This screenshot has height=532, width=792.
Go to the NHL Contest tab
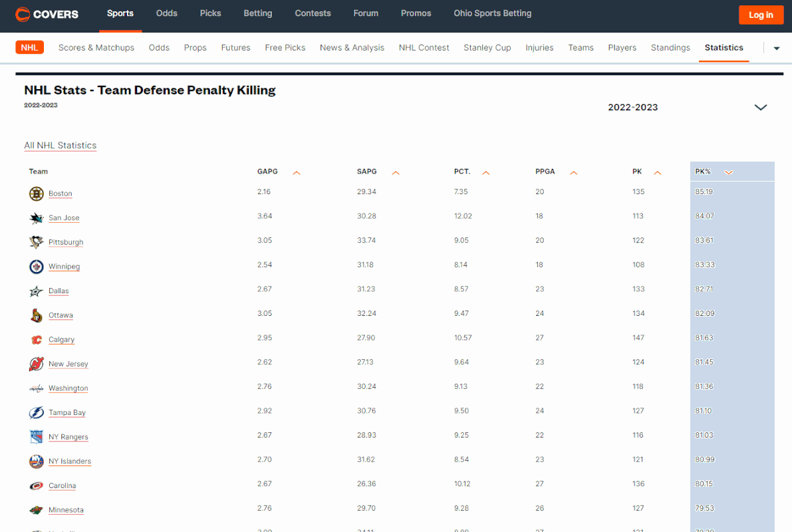(424, 47)
